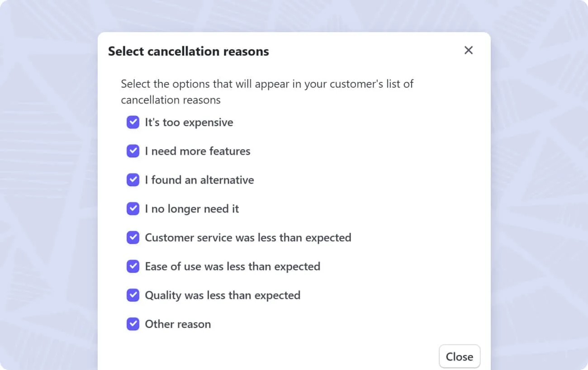Click the "Other reason" label text
The height and width of the screenshot is (370, 588).
178,324
